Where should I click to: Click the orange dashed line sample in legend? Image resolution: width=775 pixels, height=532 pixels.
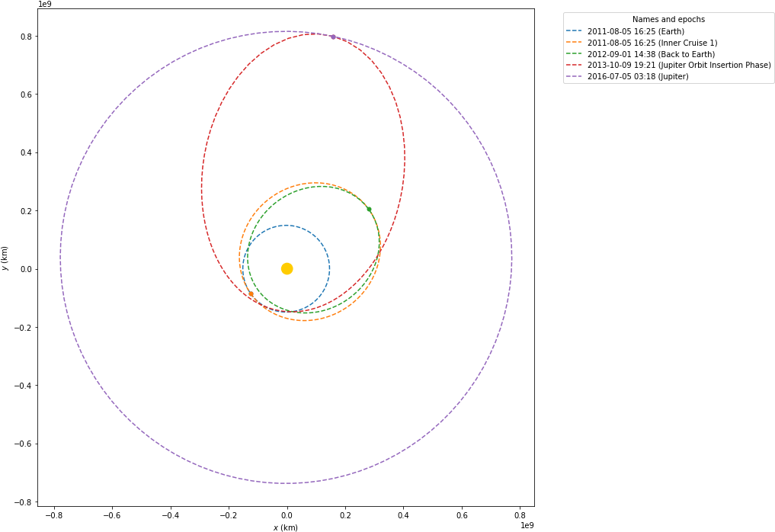(574, 43)
